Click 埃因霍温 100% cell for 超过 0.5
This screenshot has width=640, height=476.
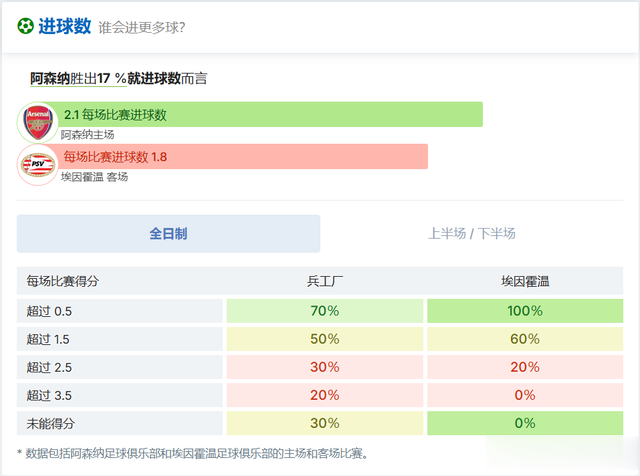coord(525,311)
